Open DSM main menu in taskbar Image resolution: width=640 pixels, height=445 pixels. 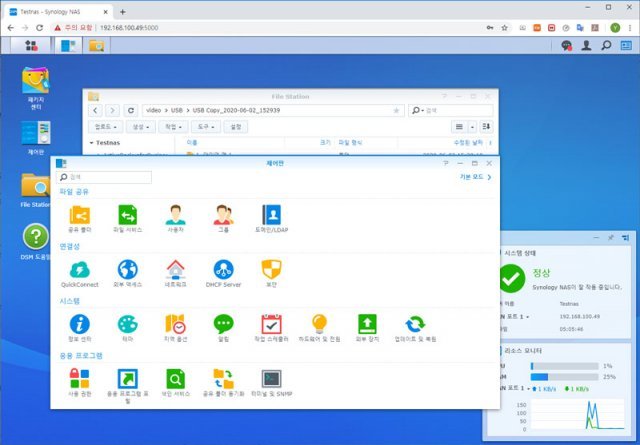pyautogui.click(x=33, y=45)
